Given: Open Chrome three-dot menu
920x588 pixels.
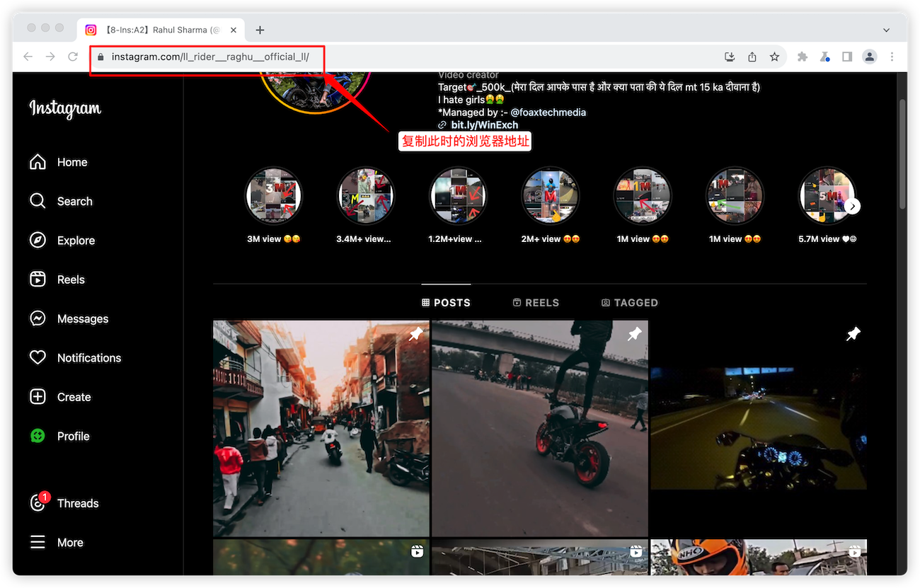Looking at the screenshot, I should (x=892, y=57).
